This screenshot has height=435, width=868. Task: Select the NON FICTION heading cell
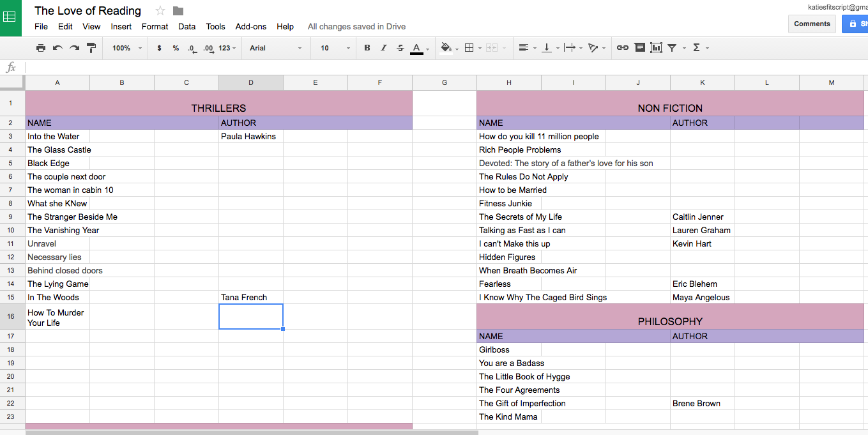(x=670, y=103)
